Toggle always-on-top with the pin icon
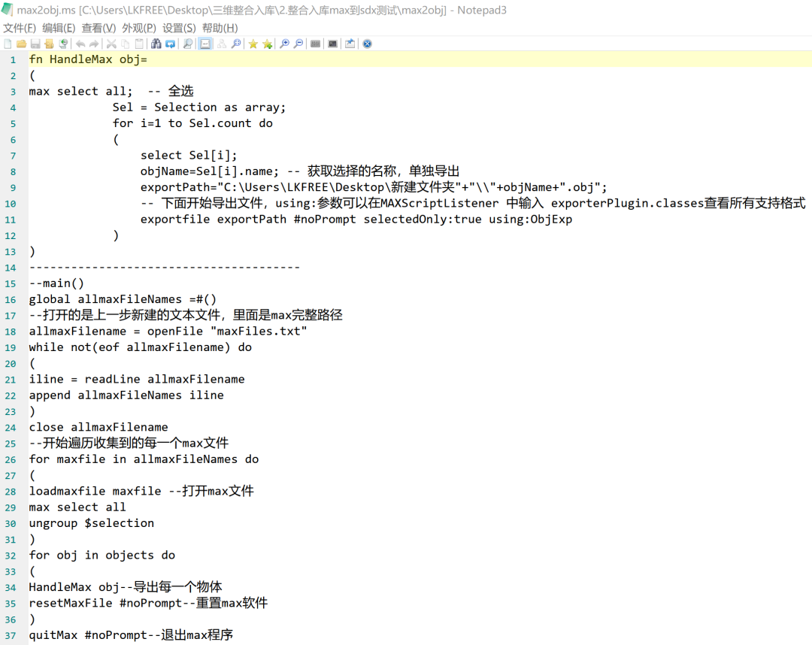Image resolution: width=812 pixels, height=645 pixels. (350, 44)
